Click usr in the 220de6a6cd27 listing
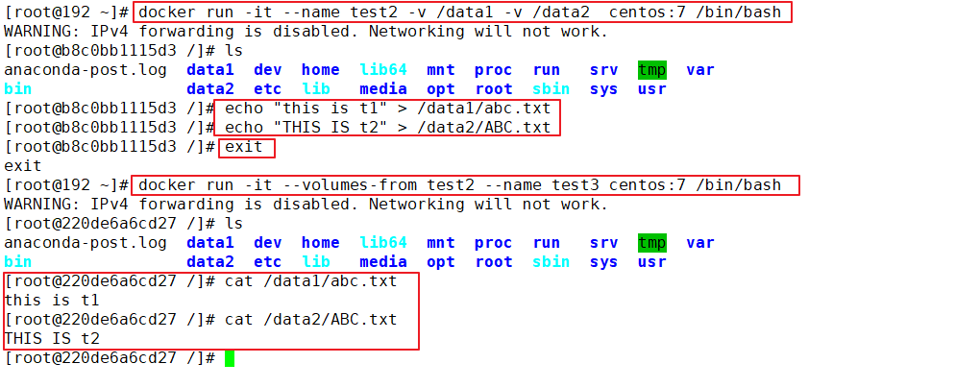980x388 pixels. coord(651,262)
